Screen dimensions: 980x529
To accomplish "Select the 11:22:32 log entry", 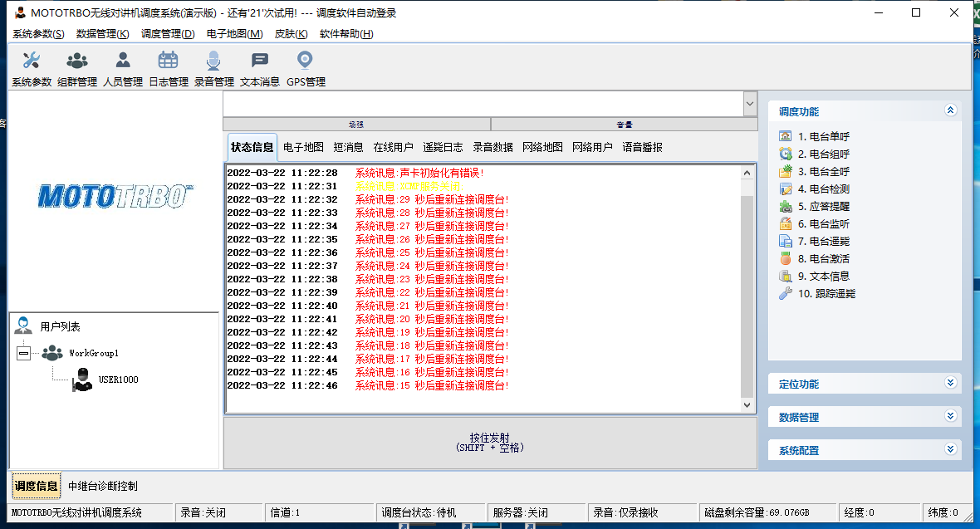I will [368, 199].
